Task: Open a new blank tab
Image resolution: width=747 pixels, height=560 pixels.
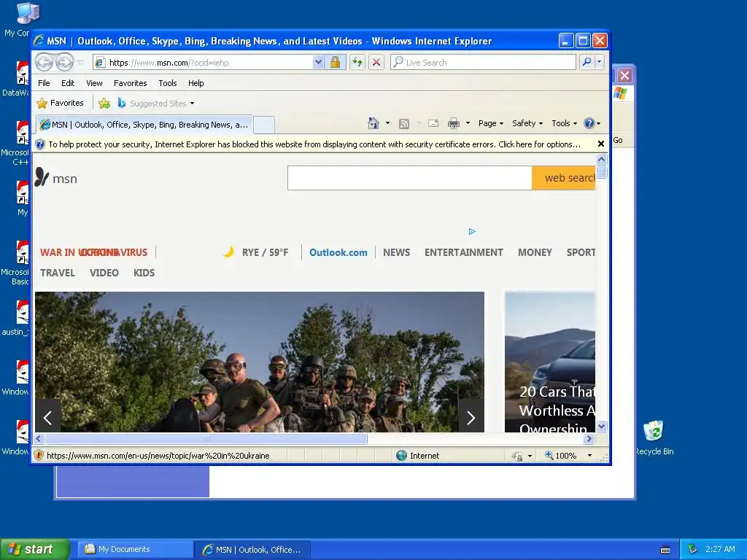Action: click(x=264, y=125)
